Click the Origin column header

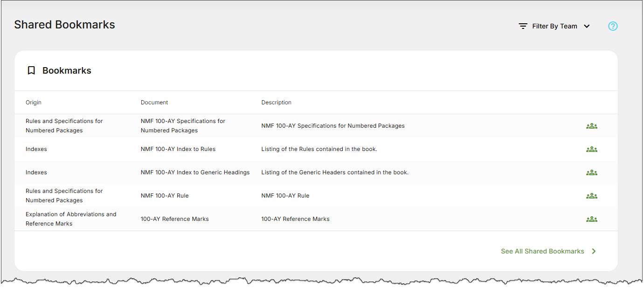click(34, 103)
